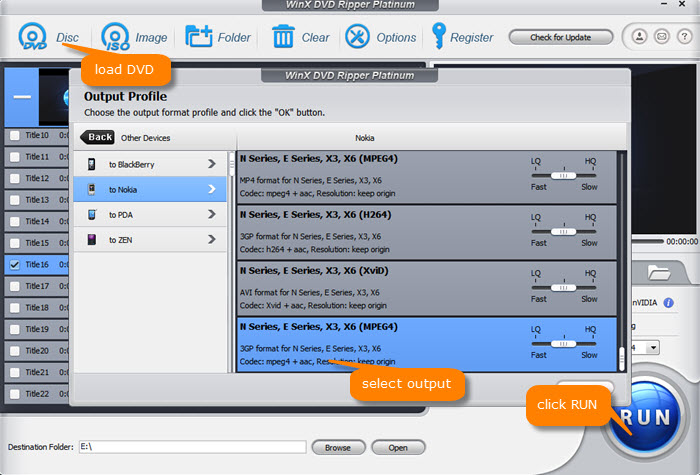Open the help question mark icon

[x=684, y=36]
